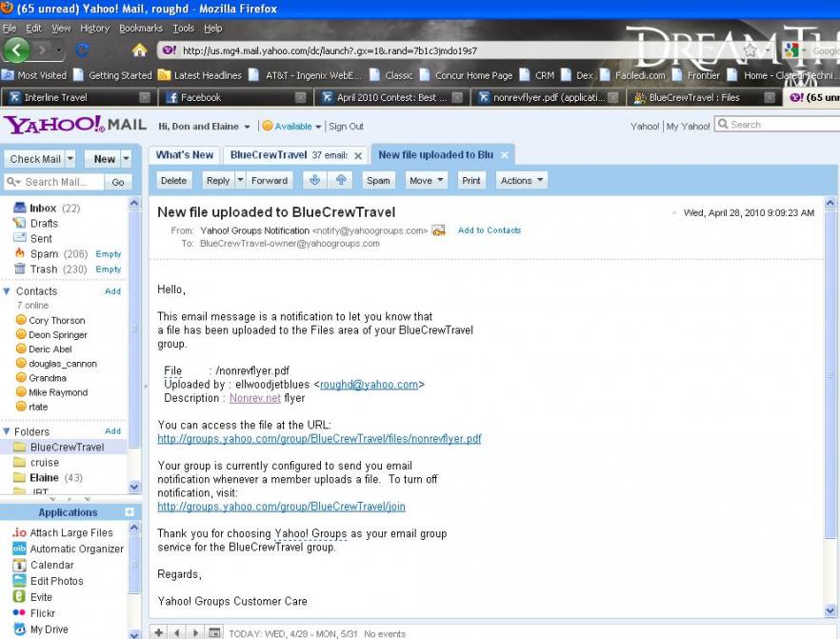The width and height of the screenshot is (840, 639).
Task: Select the Elaine folder
Action: [45, 478]
